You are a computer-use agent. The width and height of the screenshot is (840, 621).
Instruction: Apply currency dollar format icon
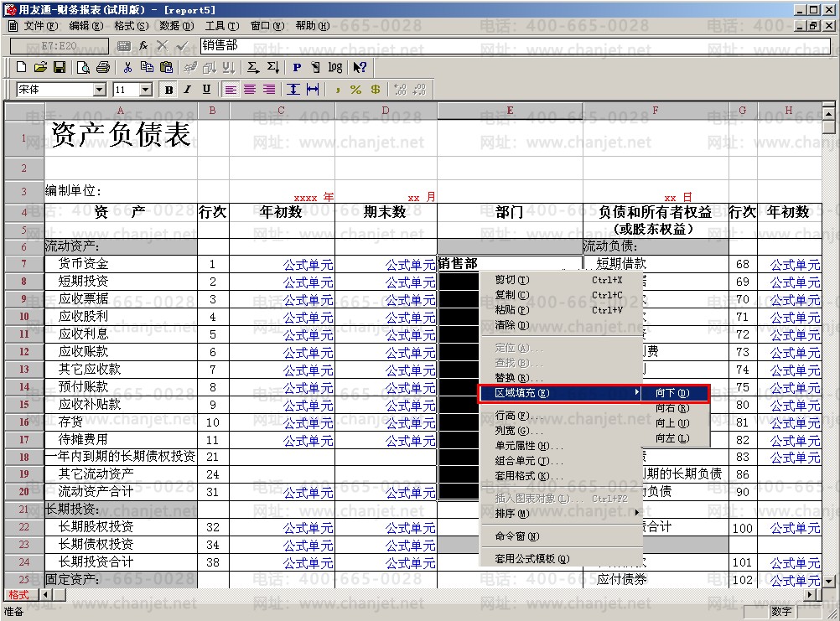[x=376, y=90]
